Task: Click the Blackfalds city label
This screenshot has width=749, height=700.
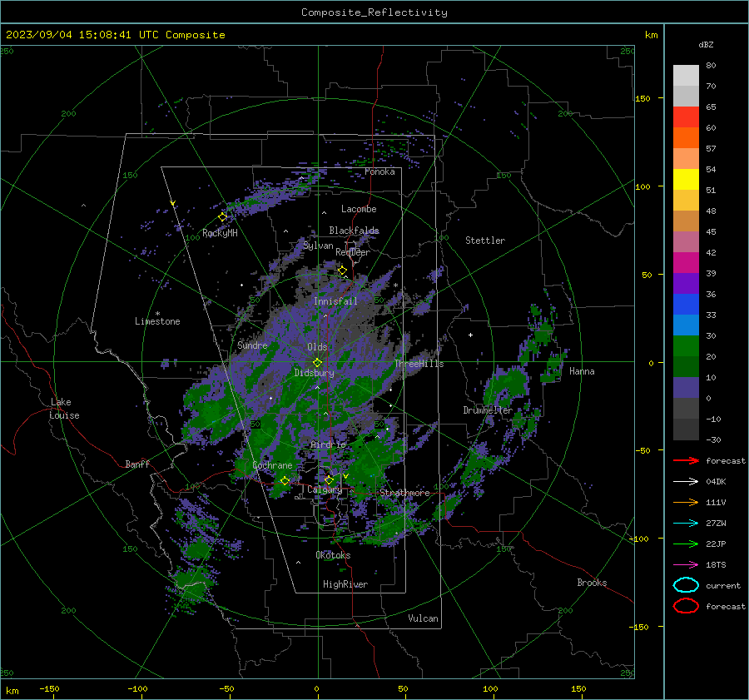Action: tap(354, 231)
